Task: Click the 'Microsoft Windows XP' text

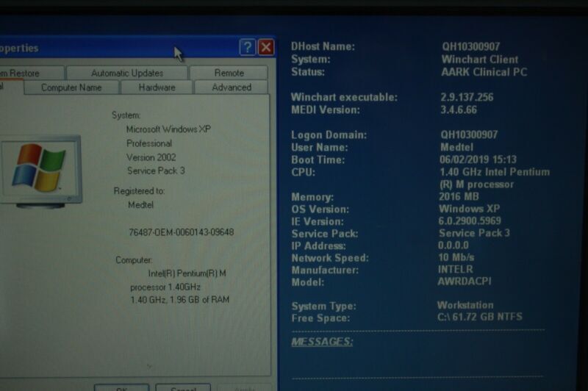Action: [168, 129]
